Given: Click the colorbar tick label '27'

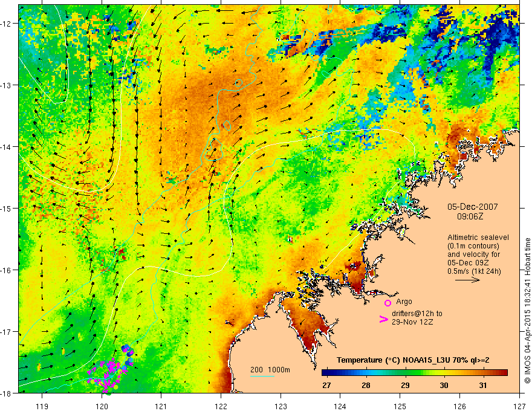Looking at the screenshot, I should point(326,386).
